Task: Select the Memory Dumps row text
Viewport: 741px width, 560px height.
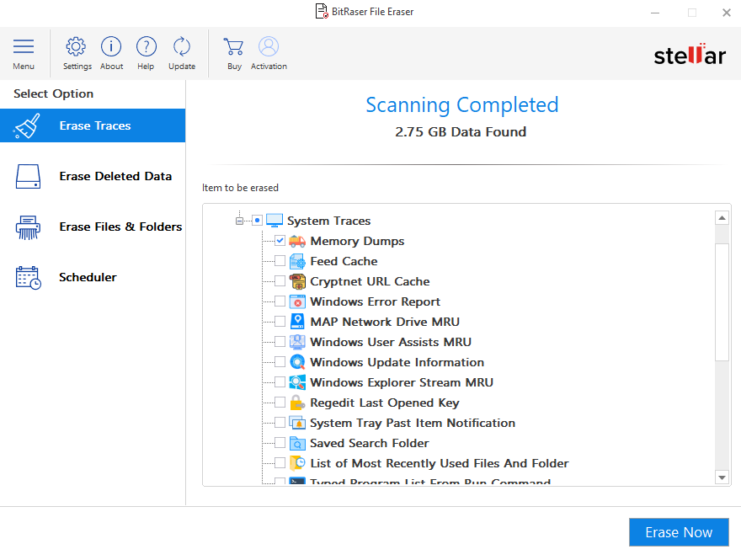Action: click(357, 241)
